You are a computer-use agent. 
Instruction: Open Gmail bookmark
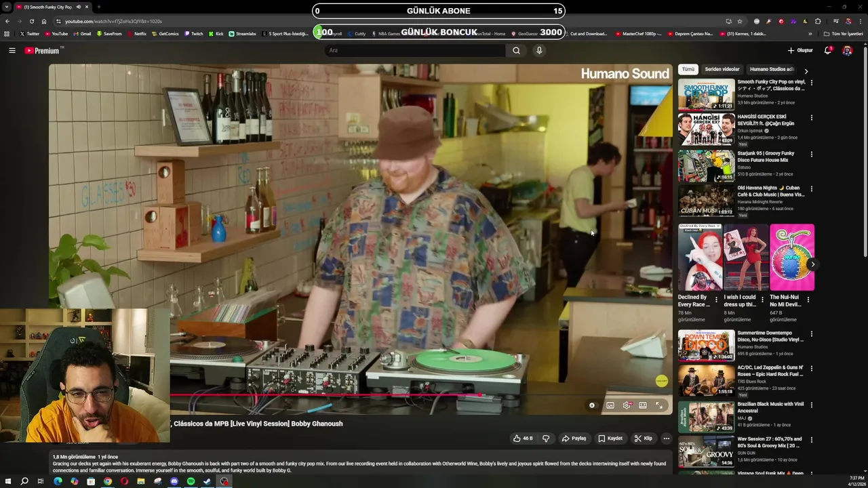tap(82, 33)
